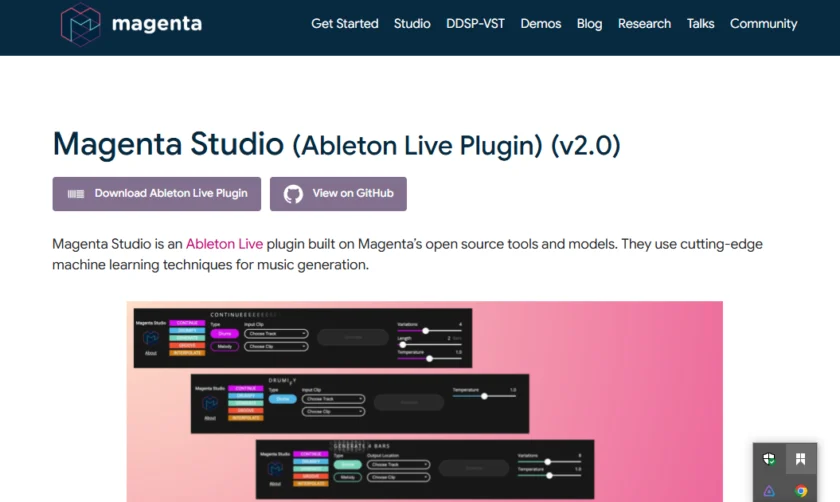
Task: Click Variations slider in the Continue panel
Action: (x=429, y=331)
